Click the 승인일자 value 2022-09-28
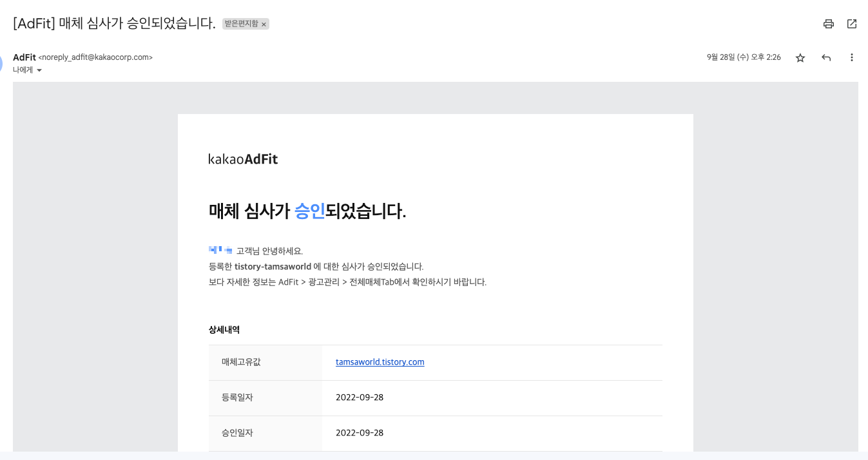This screenshot has height=460, width=868. point(360,433)
